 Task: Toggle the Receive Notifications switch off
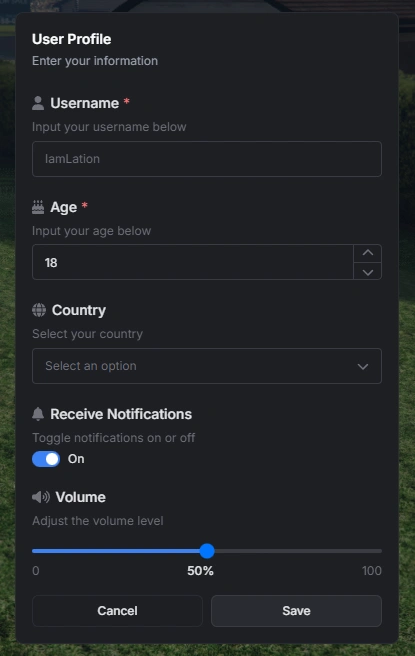[46, 459]
